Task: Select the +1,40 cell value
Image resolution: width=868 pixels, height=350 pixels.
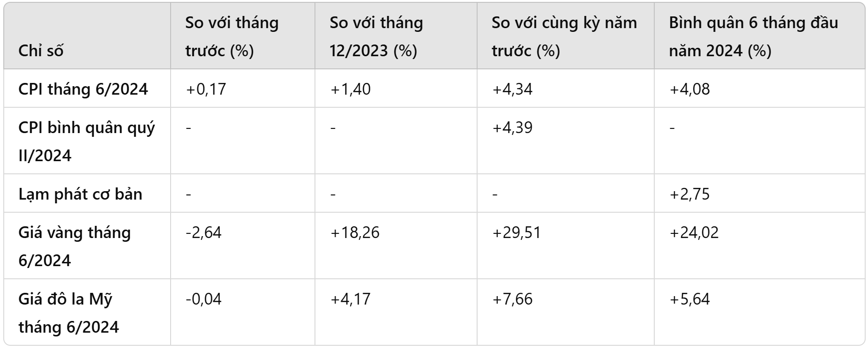Action: (350, 89)
